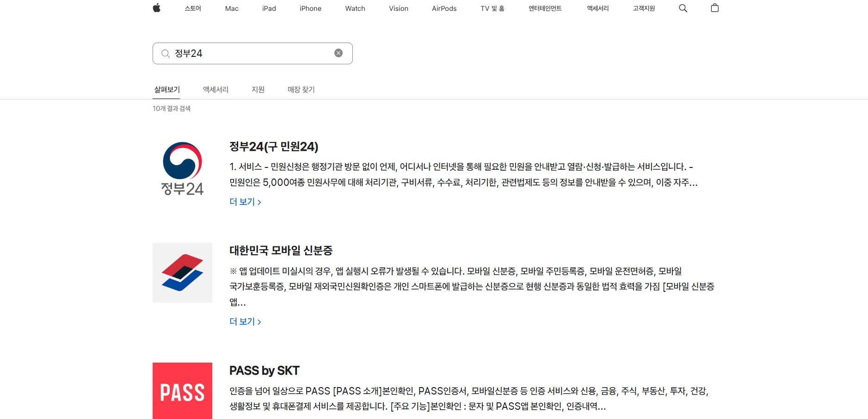Open the shopping bag icon
Image resolution: width=868 pixels, height=419 pixels.
click(x=714, y=8)
